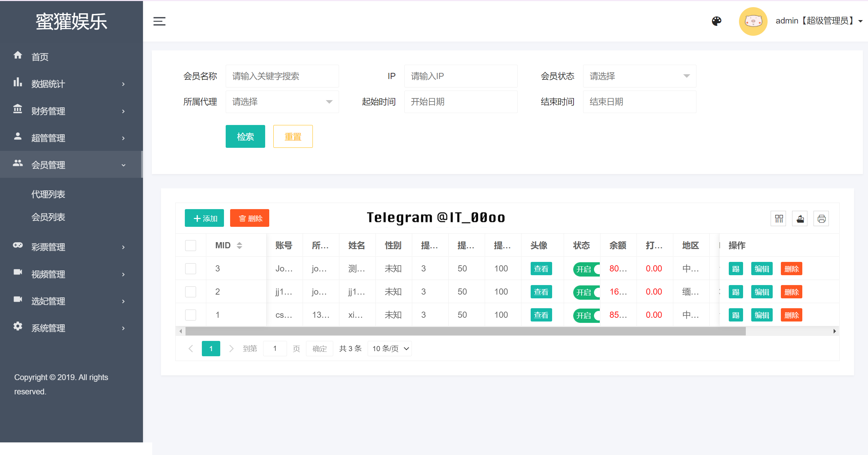Screen dimensions: 868x455
Task: Expand the 数据统计 menu chevron
Action: (x=123, y=84)
